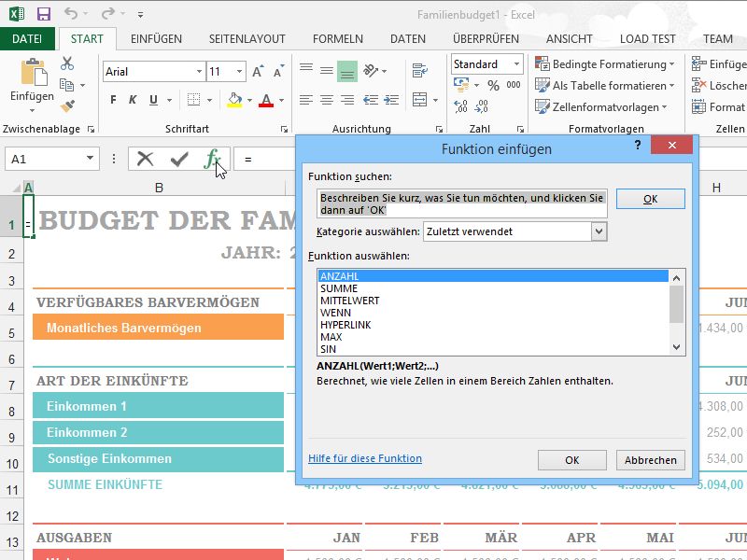Click the Einfügen paste clipboard icon
The width and height of the screenshot is (747, 560).
[x=33, y=74]
